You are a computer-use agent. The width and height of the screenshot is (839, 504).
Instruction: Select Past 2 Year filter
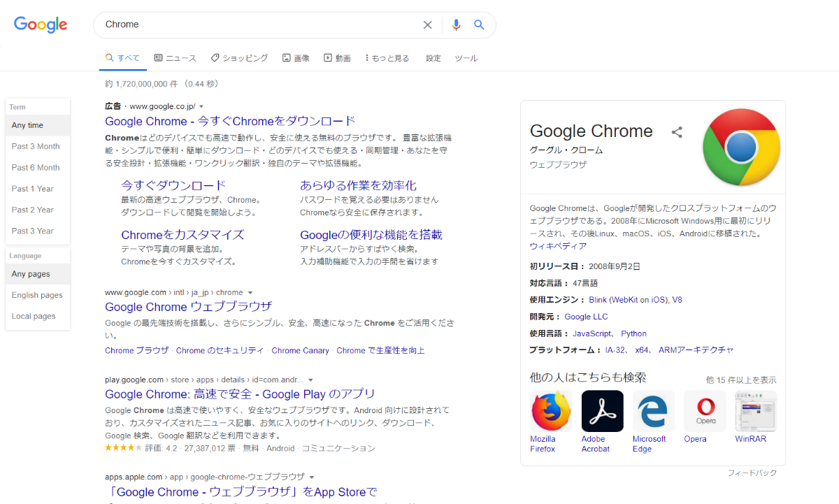38,210
